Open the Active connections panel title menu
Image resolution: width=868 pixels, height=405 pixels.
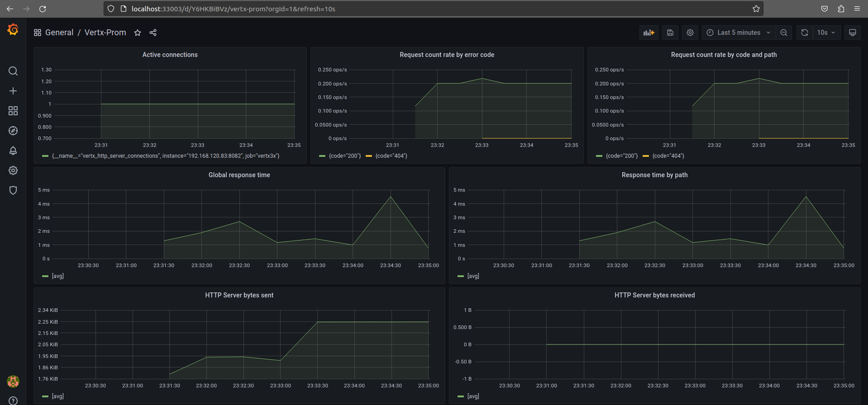click(x=170, y=55)
